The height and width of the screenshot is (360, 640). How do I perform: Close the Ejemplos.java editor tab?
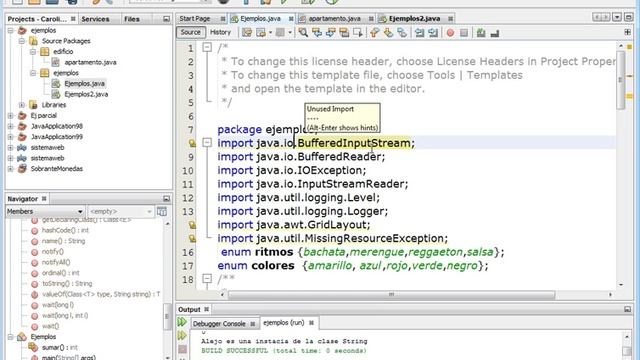click(291, 19)
